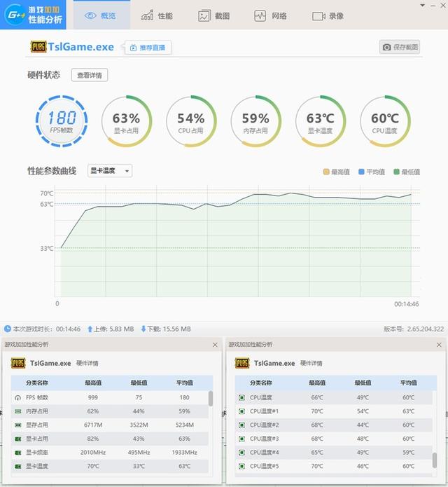Click the 00:14:46 chart end time label
Screen dimensions: 448x487
point(407,304)
